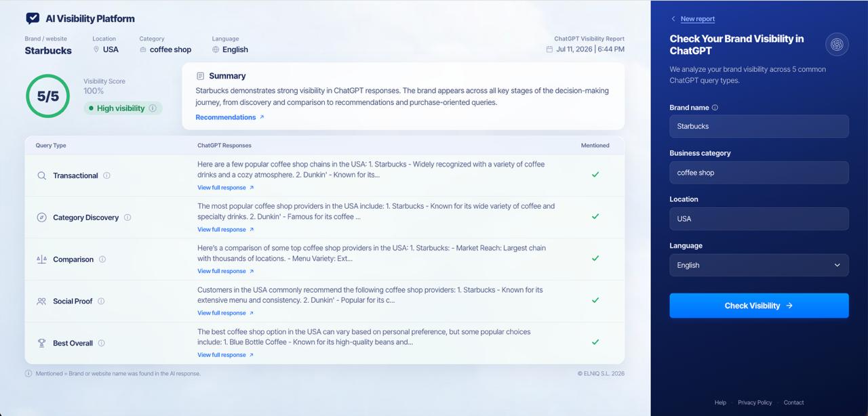View full response for Transactional query
Image resolution: width=868 pixels, height=416 pixels.
226,188
